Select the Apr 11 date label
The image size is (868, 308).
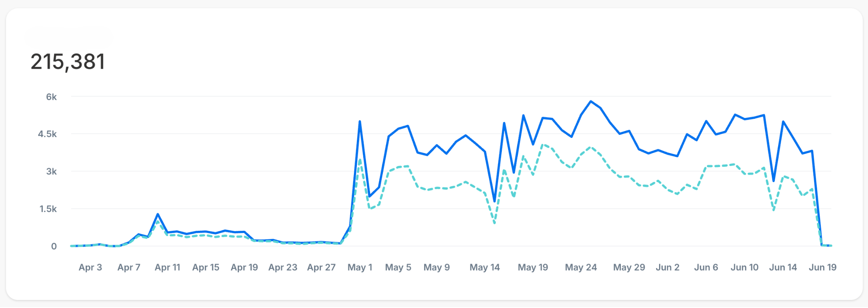[167, 268]
